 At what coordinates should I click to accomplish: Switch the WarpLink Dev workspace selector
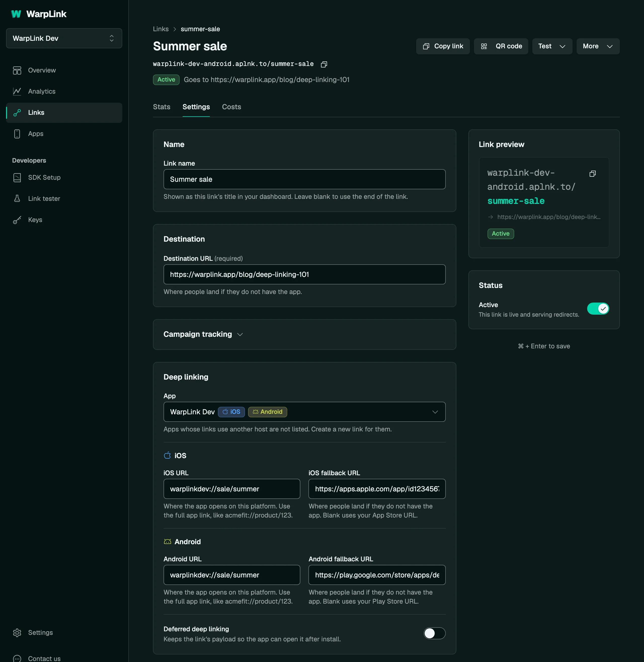(64, 38)
